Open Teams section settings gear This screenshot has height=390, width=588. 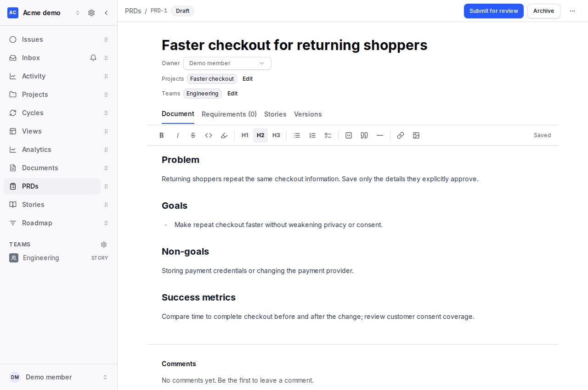pyautogui.click(x=104, y=245)
